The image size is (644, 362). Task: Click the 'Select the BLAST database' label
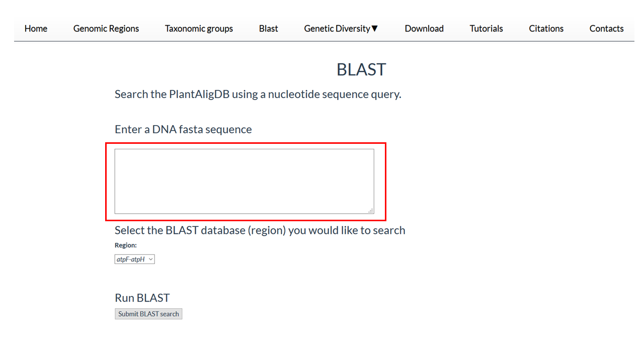pos(260,230)
